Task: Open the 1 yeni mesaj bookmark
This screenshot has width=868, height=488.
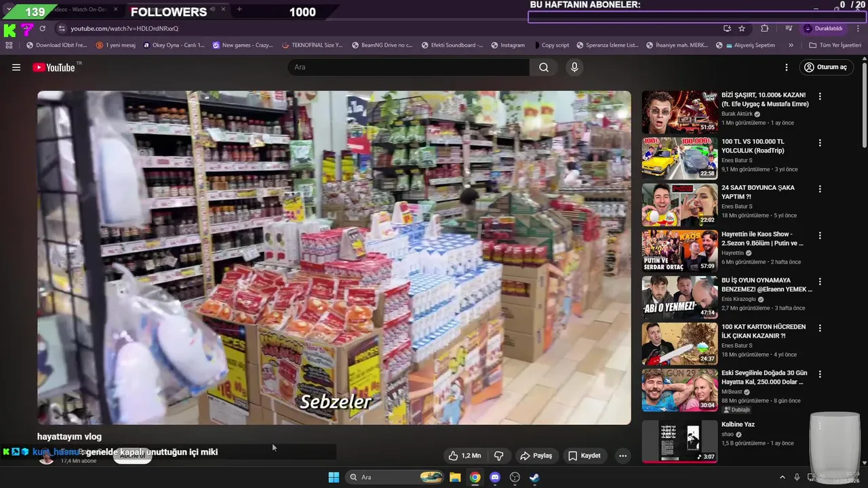Action: pyautogui.click(x=116, y=45)
